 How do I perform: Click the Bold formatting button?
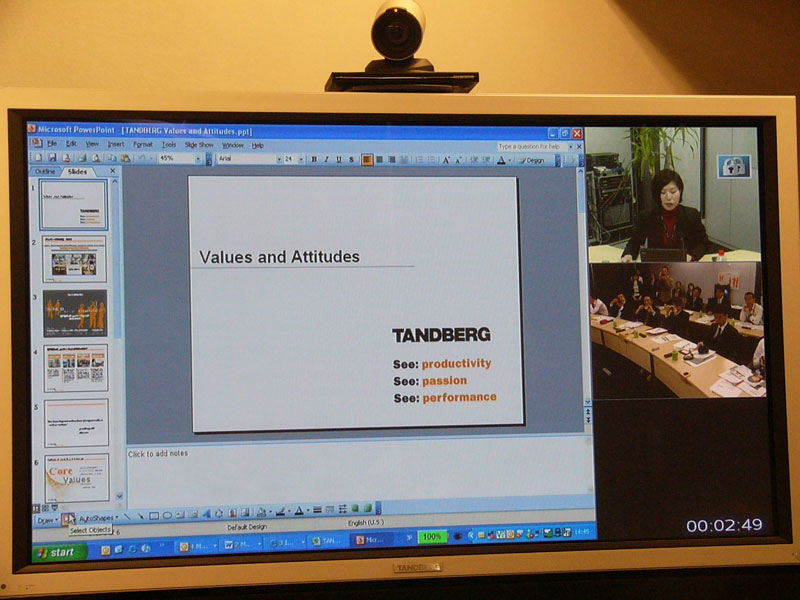pyautogui.click(x=314, y=160)
